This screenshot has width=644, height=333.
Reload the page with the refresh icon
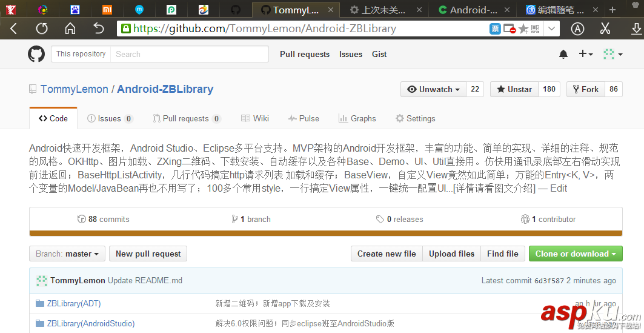click(41, 29)
